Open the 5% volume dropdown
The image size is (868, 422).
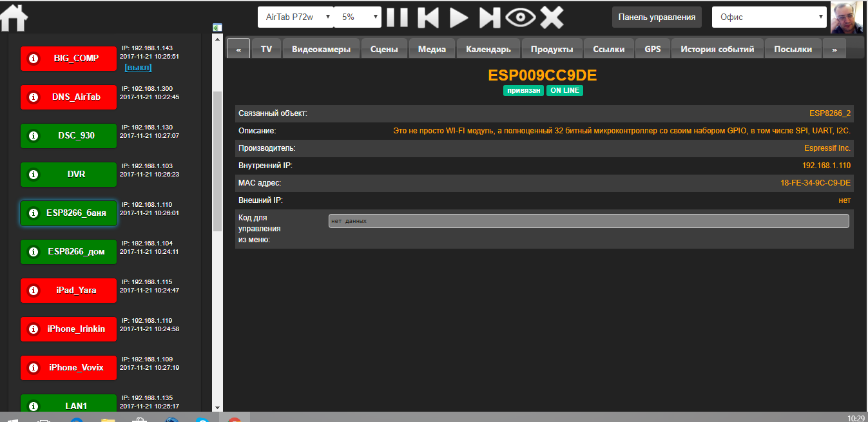(358, 17)
